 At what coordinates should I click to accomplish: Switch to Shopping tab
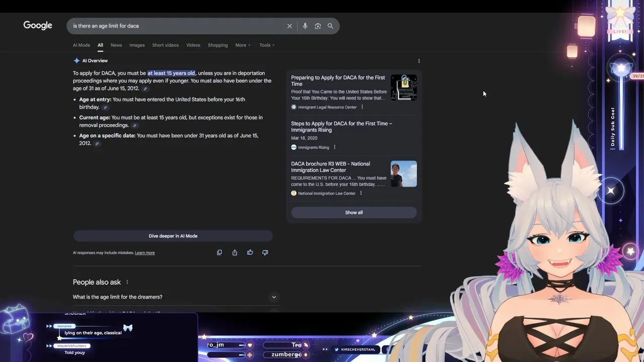[x=218, y=45]
